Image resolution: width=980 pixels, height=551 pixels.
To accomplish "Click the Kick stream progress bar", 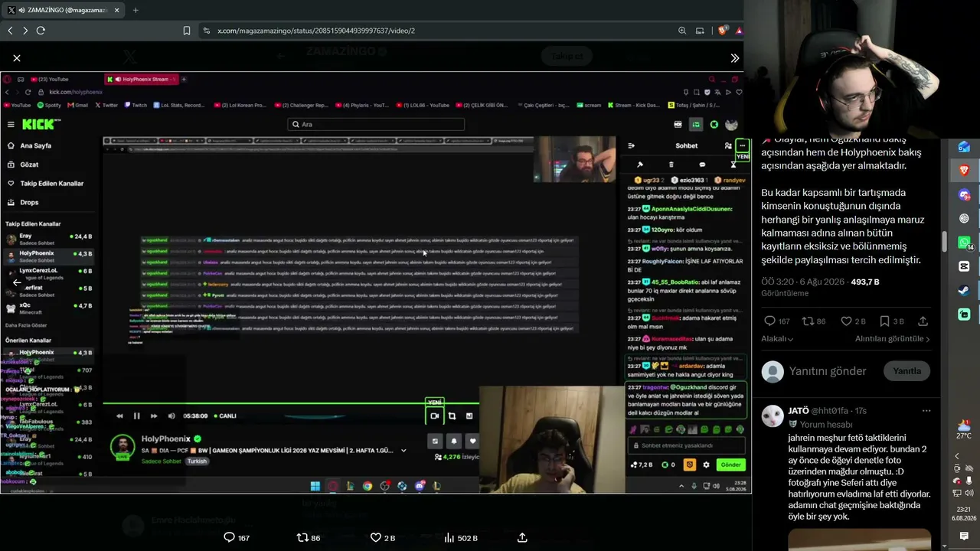I will 291,403.
